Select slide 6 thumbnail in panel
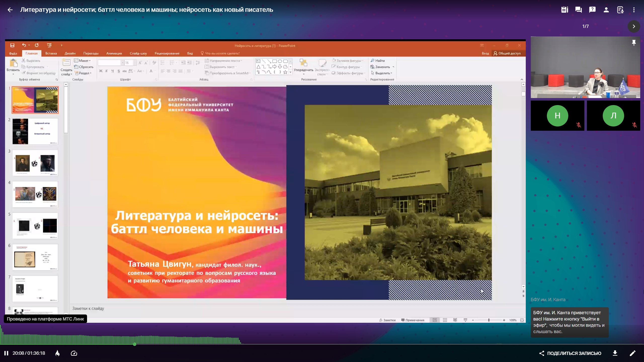 (35, 257)
